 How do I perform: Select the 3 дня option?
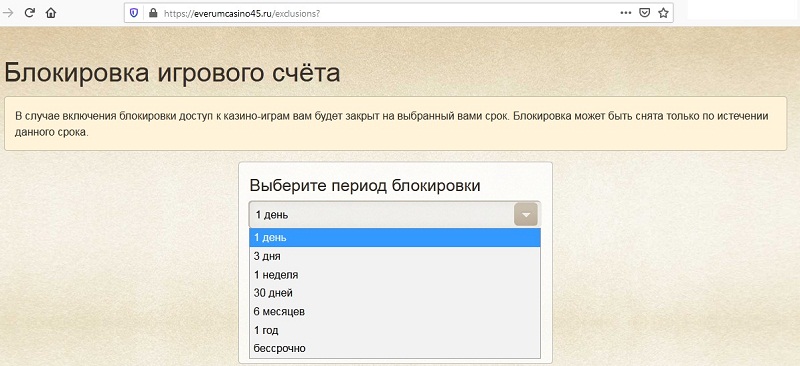(x=394, y=256)
